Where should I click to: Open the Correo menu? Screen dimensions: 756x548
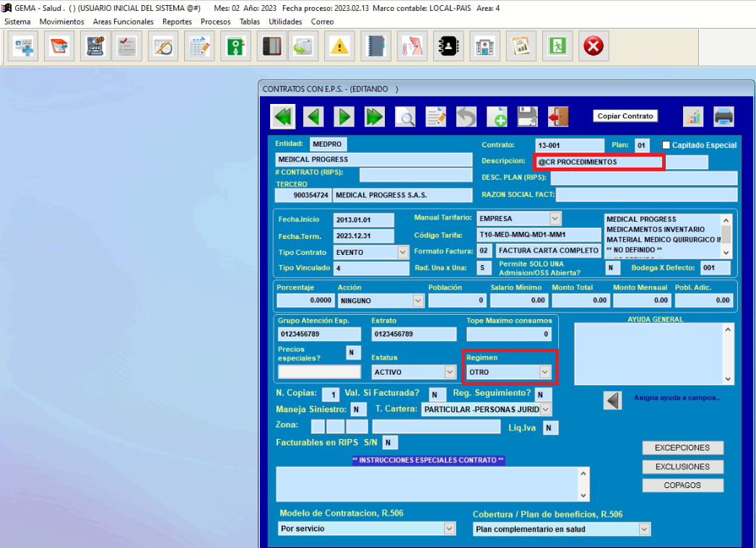click(x=322, y=22)
